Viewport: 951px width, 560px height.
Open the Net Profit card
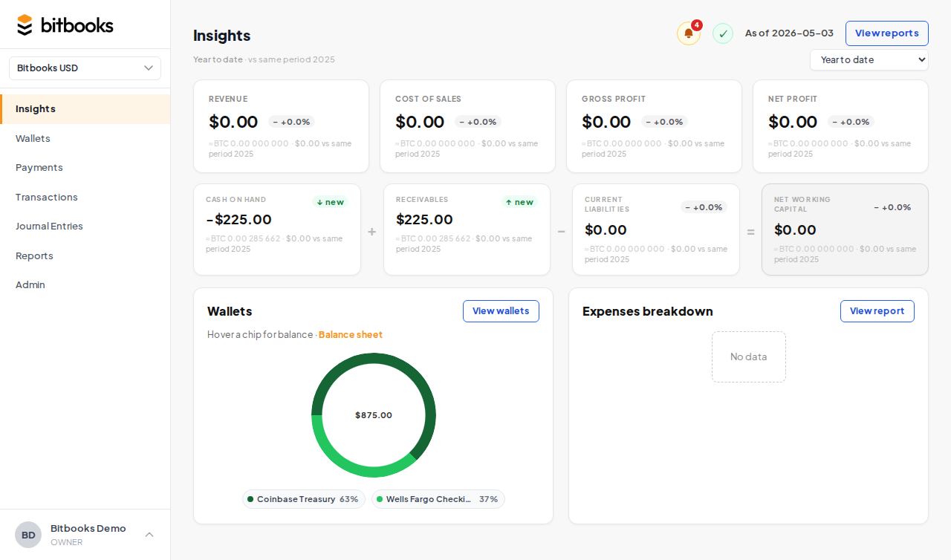click(840, 126)
